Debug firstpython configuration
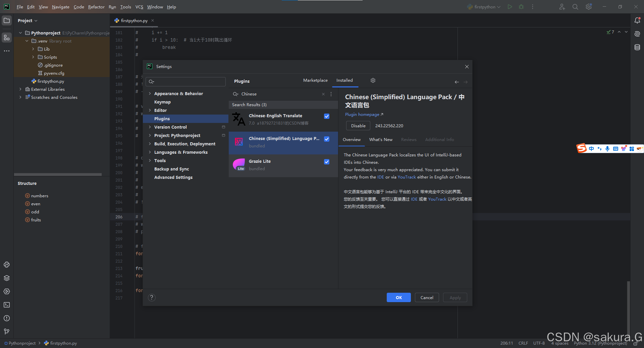 point(521,7)
